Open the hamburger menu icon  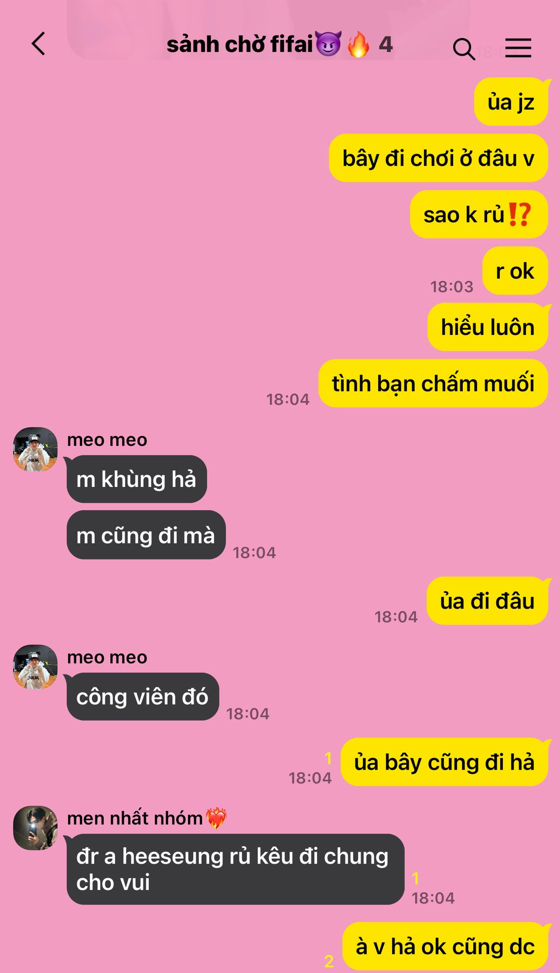(x=518, y=48)
